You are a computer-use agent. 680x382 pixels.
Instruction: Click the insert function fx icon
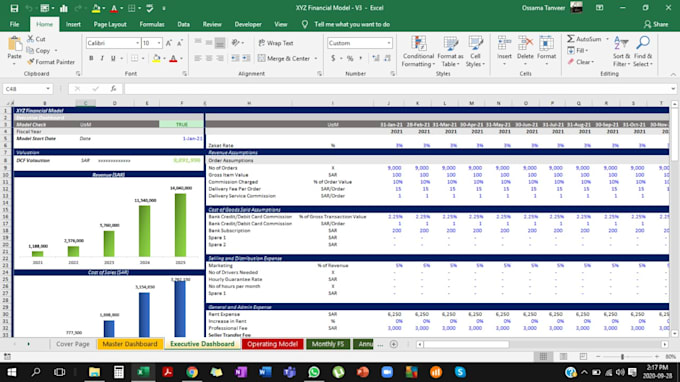(x=113, y=89)
